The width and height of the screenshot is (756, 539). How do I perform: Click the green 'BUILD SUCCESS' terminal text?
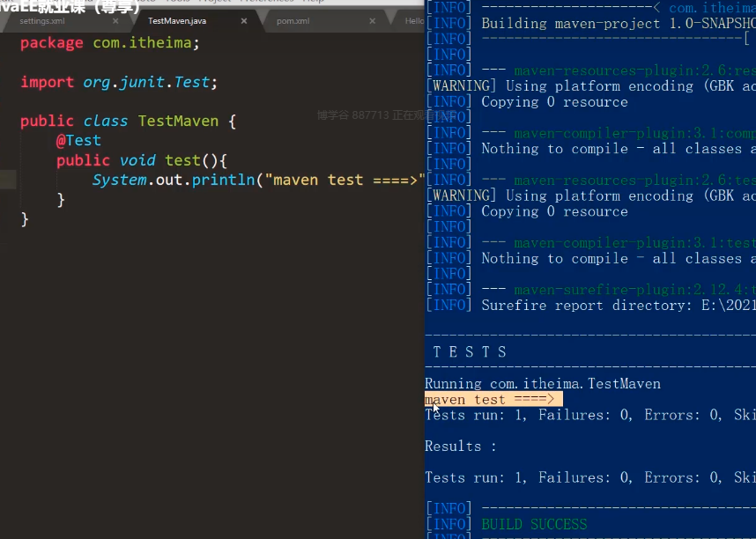pos(534,524)
